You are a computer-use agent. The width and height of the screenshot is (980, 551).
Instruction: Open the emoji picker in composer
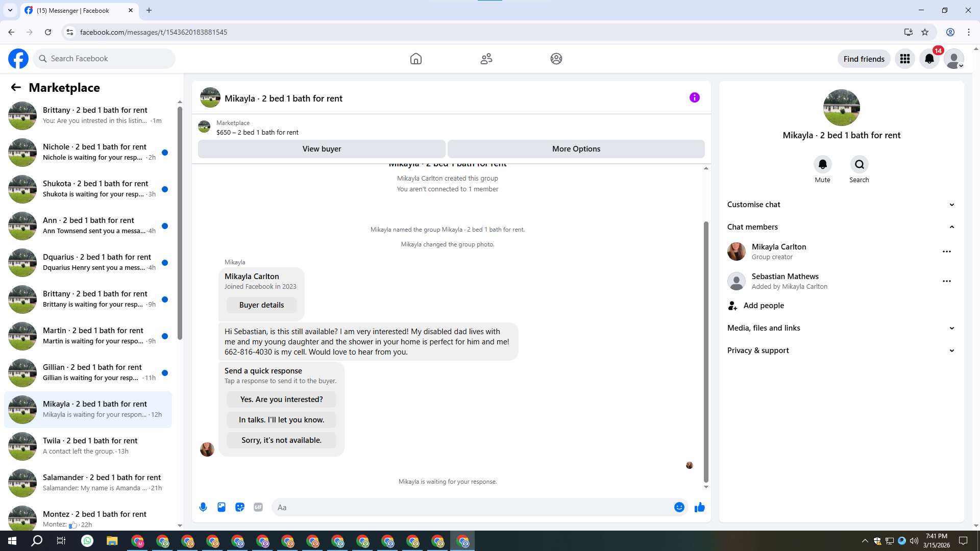pyautogui.click(x=679, y=507)
